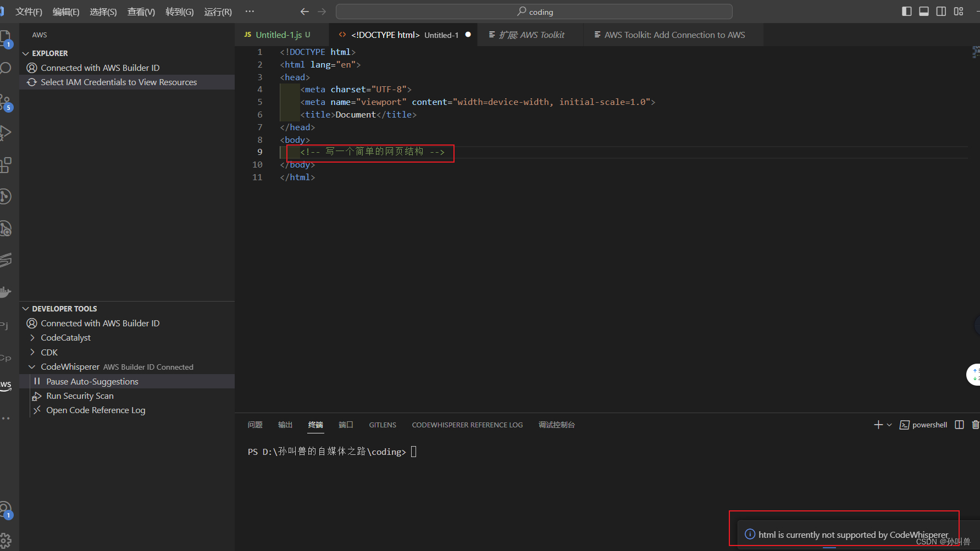Split the terminal panel
The image size is (980, 551).
959,425
